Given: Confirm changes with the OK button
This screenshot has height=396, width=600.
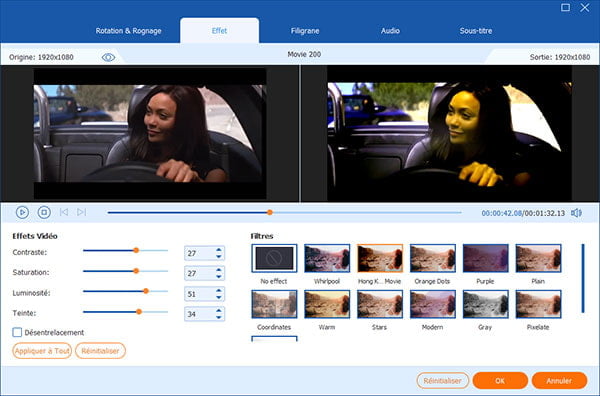Looking at the screenshot, I should pos(500,381).
